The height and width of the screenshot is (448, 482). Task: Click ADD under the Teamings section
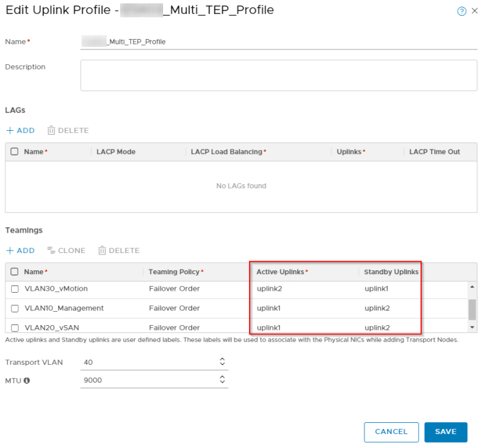click(20, 250)
